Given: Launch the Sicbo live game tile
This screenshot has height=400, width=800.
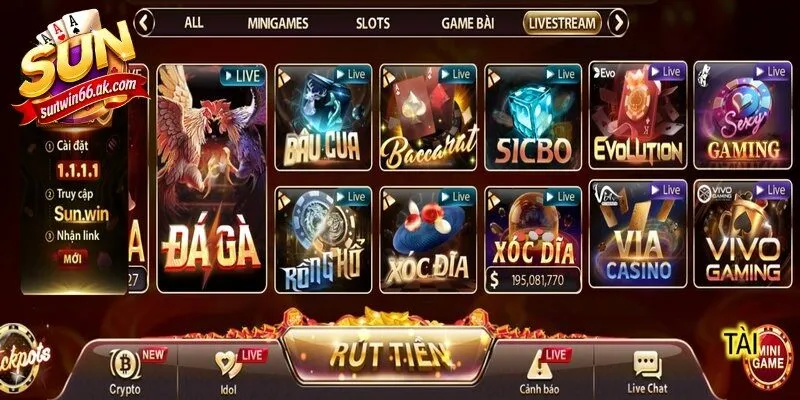Looking at the screenshot, I should 533,117.
